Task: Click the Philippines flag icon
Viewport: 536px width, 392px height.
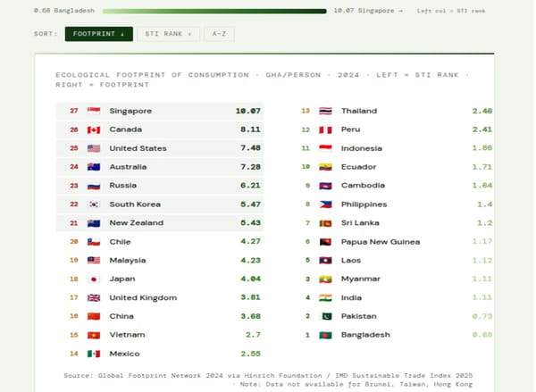Action: [325, 204]
